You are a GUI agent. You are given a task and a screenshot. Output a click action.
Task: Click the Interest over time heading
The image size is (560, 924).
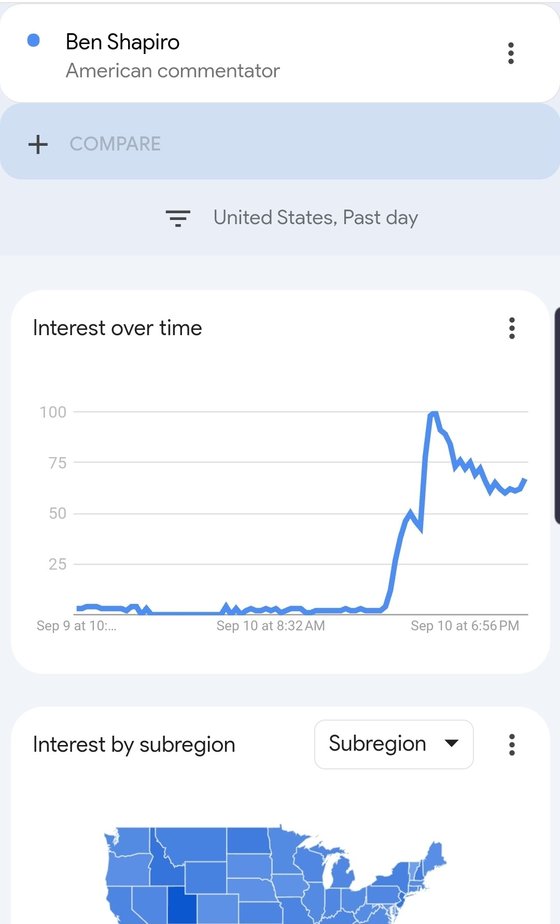coord(118,328)
